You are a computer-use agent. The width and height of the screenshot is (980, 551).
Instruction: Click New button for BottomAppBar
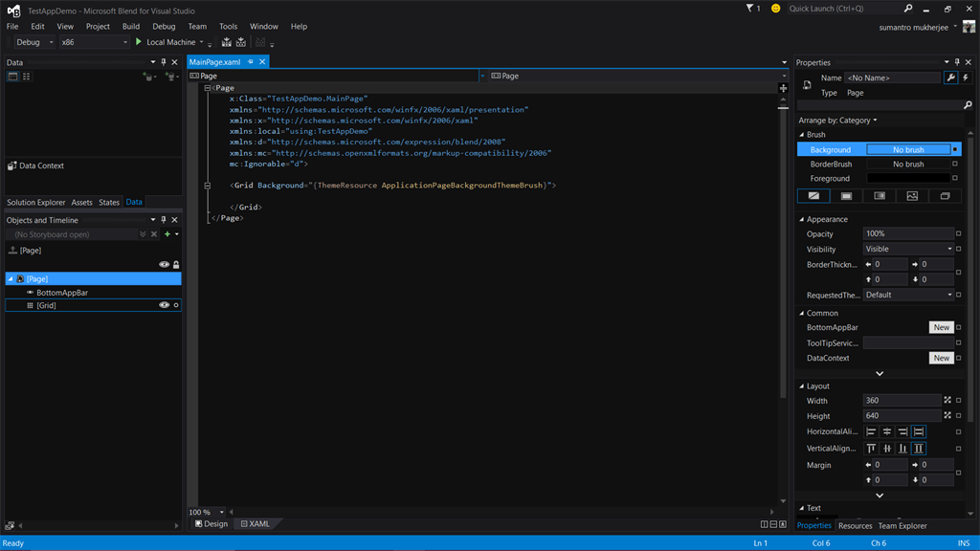[941, 327]
